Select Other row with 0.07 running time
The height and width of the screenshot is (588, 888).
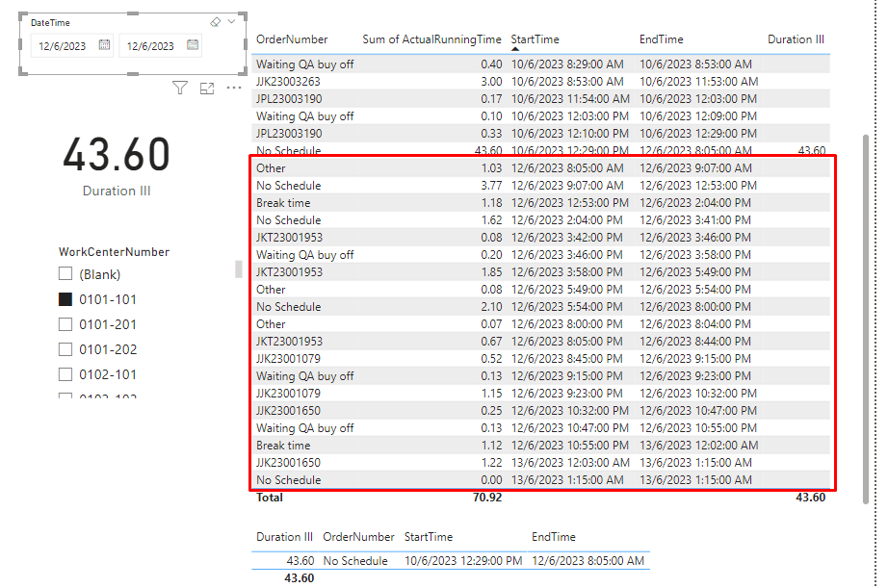[541, 323]
